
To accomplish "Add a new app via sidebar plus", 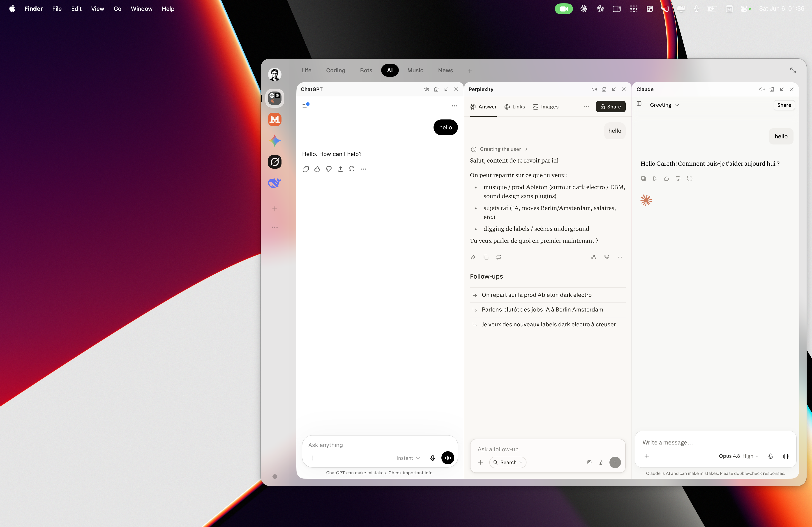I will (x=275, y=209).
